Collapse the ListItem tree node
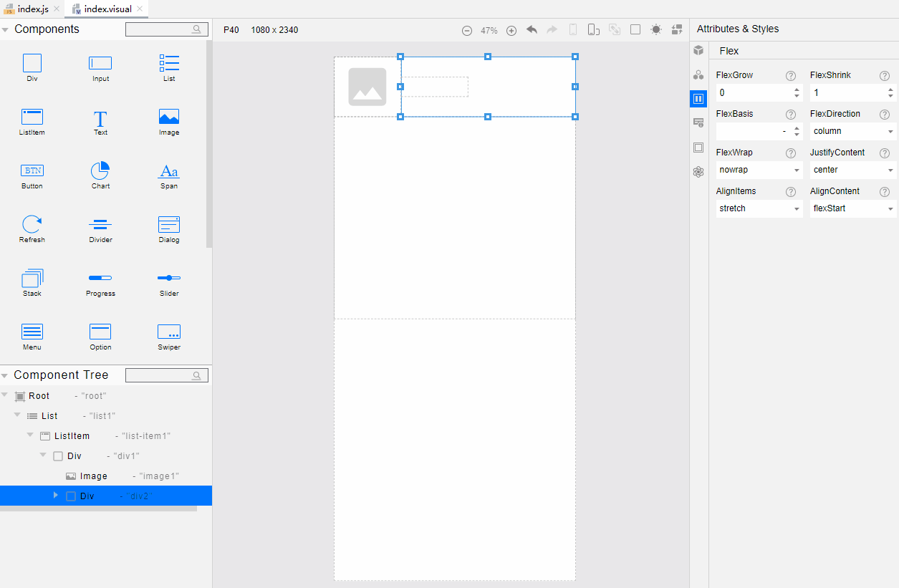The image size is (899, 588). click(30, 435)
